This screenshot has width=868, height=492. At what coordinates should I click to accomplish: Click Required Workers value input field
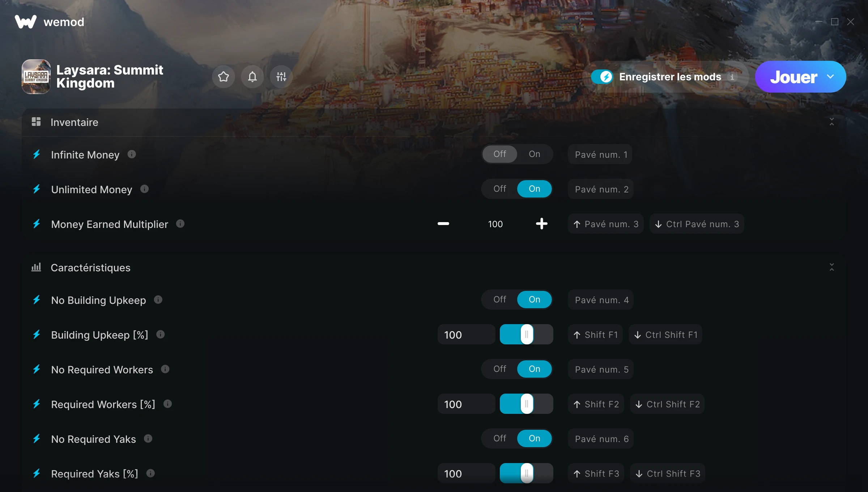[466, 404]
